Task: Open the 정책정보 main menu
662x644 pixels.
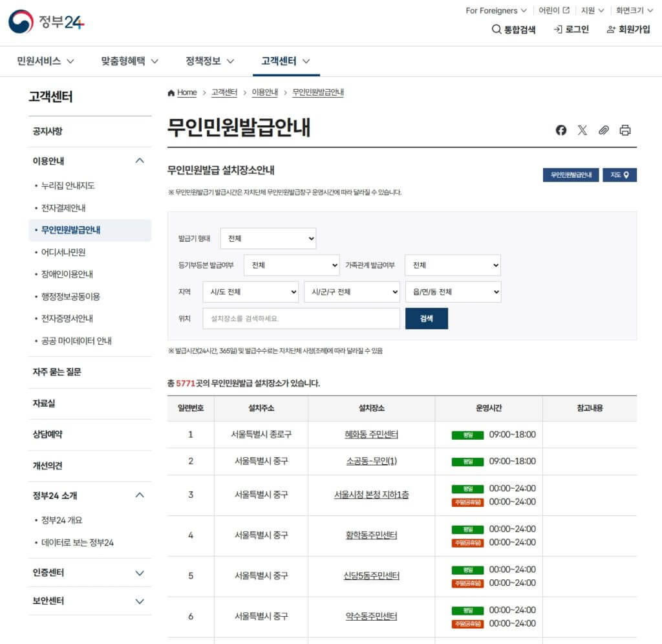Action: [x=209, y=61]
